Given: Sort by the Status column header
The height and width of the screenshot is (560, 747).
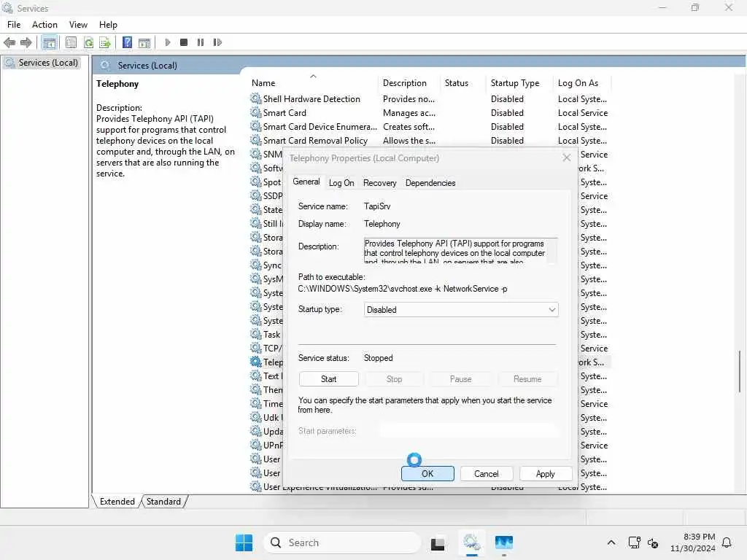Looking at the screenshot, I should tap(463, 83).
